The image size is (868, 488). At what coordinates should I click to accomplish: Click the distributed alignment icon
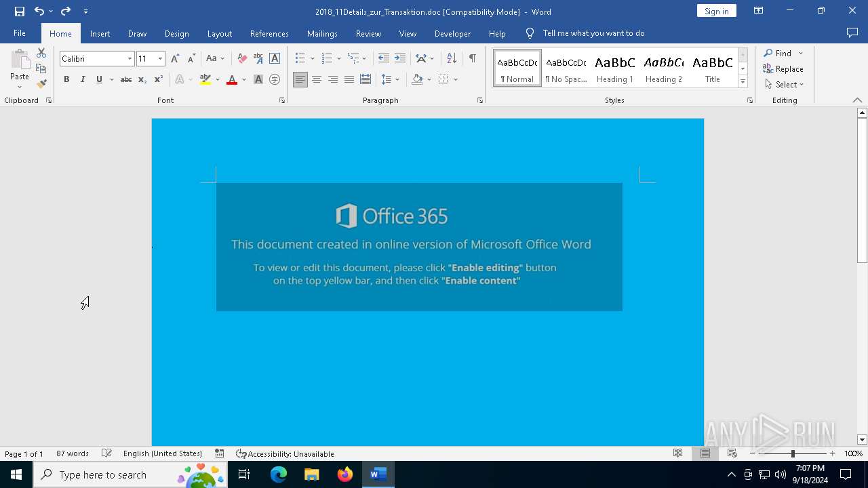(x=366, y=79)
